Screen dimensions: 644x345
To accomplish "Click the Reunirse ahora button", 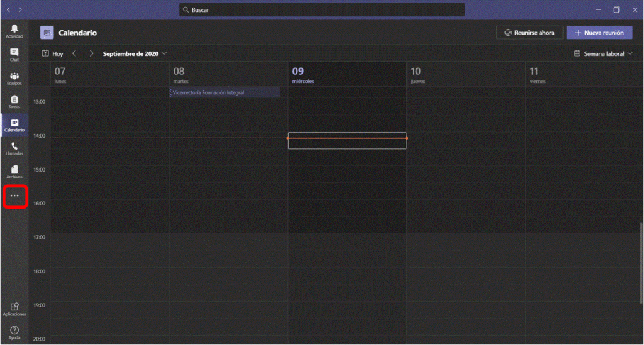I will click(x=529, y=33).
